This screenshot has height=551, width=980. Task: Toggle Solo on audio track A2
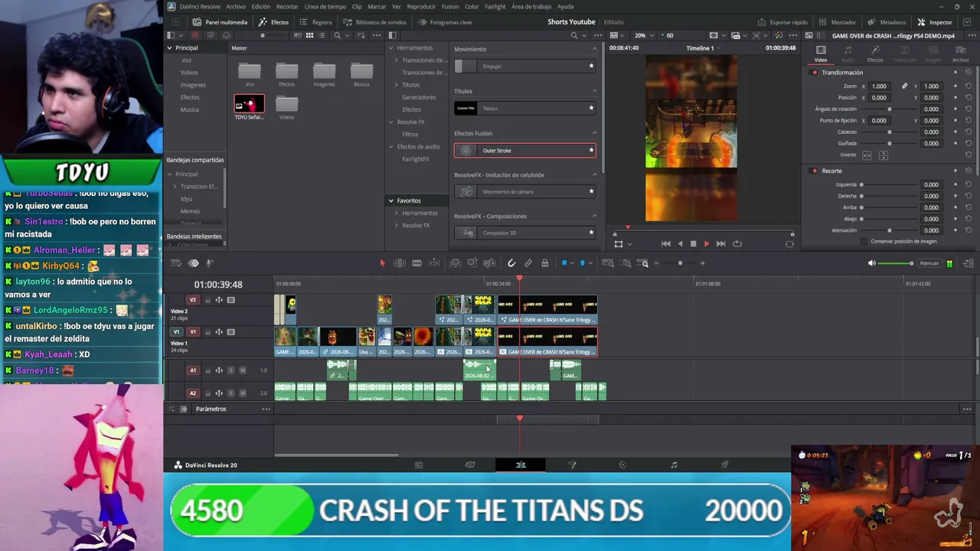pos(230,393)
